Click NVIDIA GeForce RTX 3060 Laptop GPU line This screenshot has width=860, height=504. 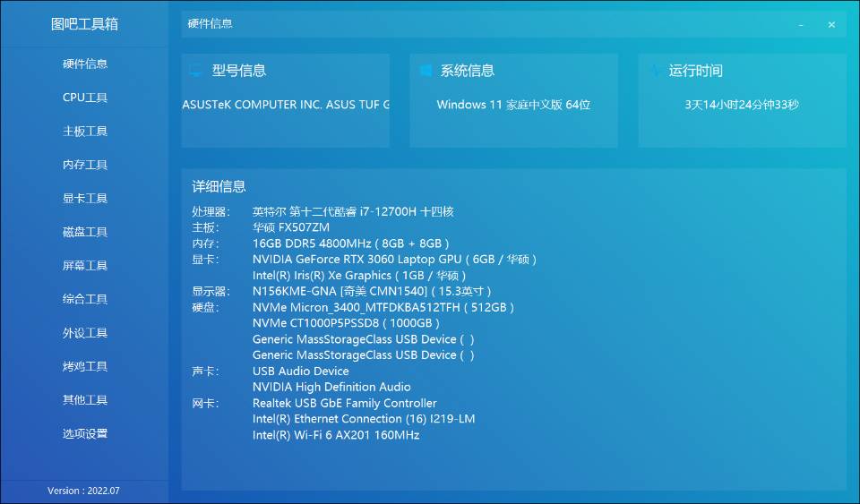point(394,259)
